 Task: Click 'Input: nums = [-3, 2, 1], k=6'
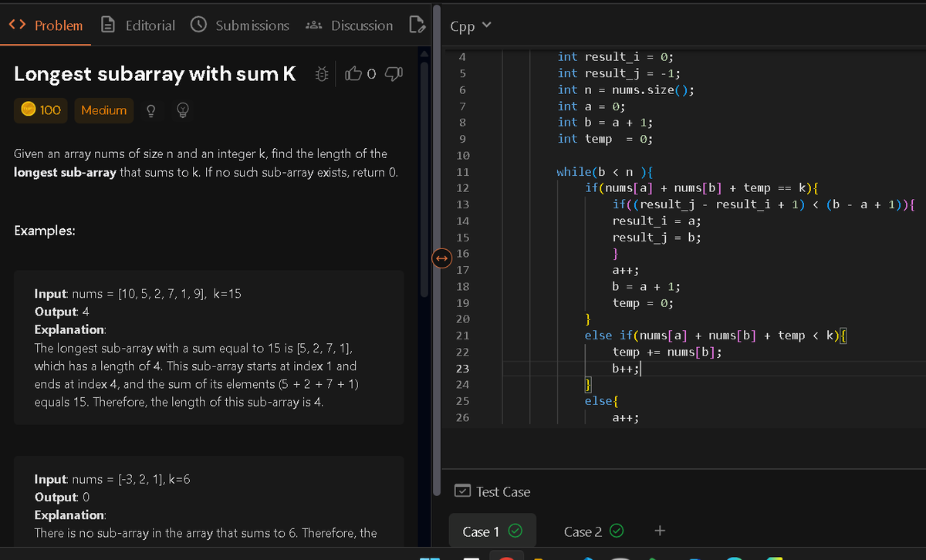(x=113, y=479)
